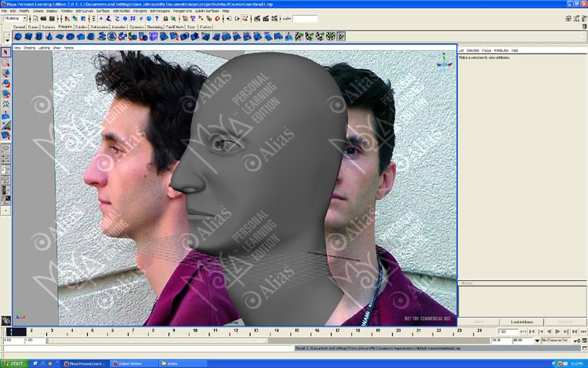The image size is (588, 368).
Task: Go to the end of playback range
Action: point(583,332)
